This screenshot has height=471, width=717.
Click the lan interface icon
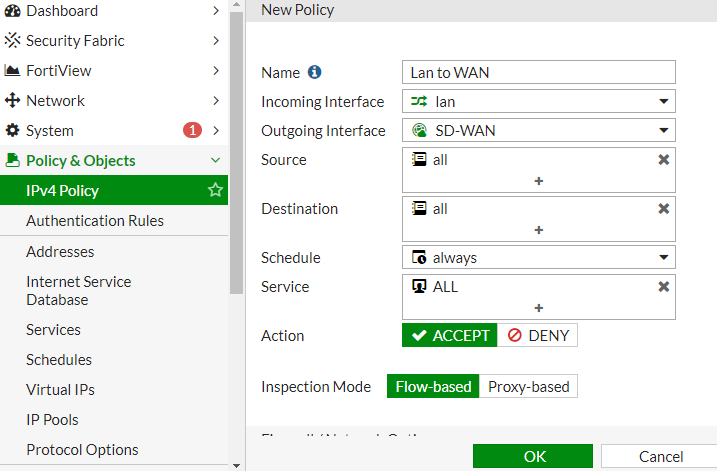419,101
